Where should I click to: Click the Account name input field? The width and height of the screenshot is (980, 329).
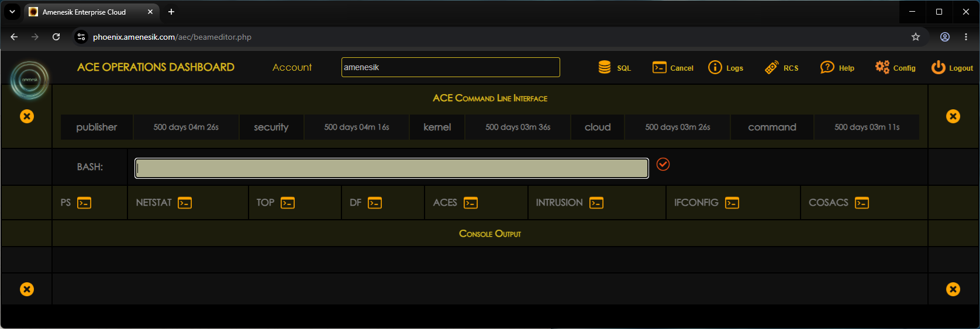[x=451, y=67]
